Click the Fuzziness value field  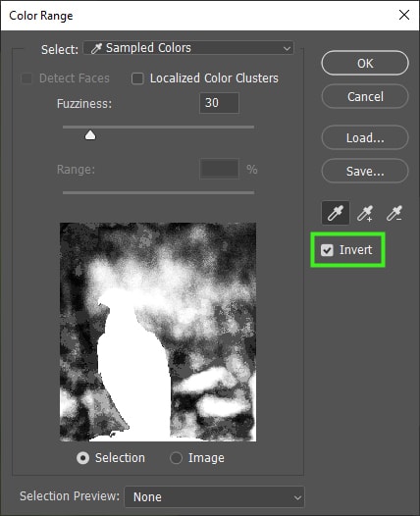coord(219,103)
